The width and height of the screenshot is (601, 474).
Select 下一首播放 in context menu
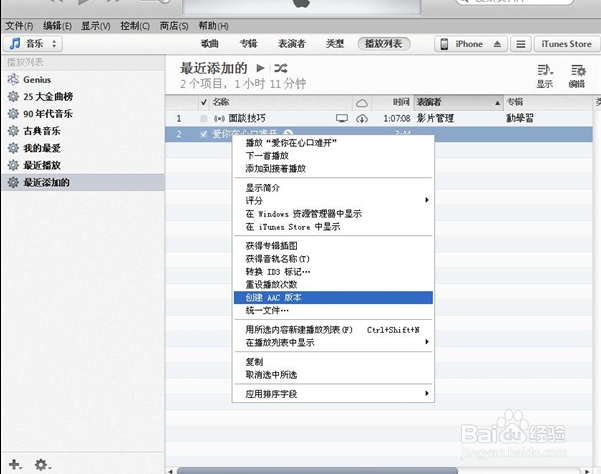click(333, 156)
